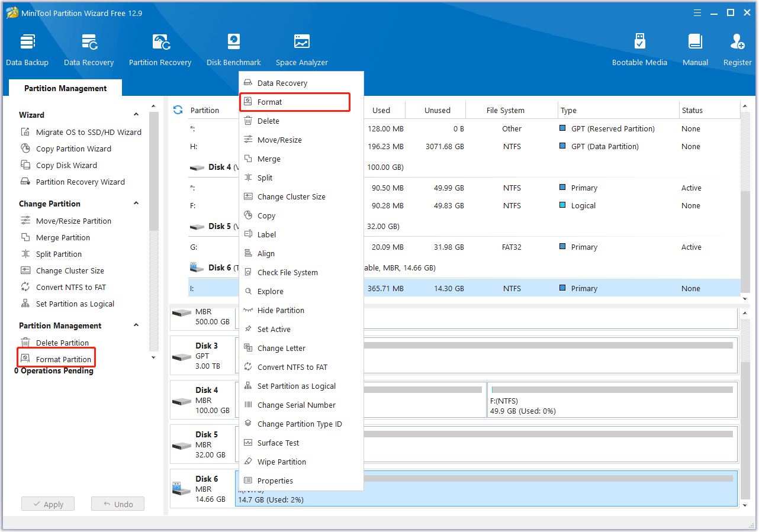The height and width of the screenshot is (532, 759).
Task: Start the Copy Partition Wizard
Action: (66, 149)
